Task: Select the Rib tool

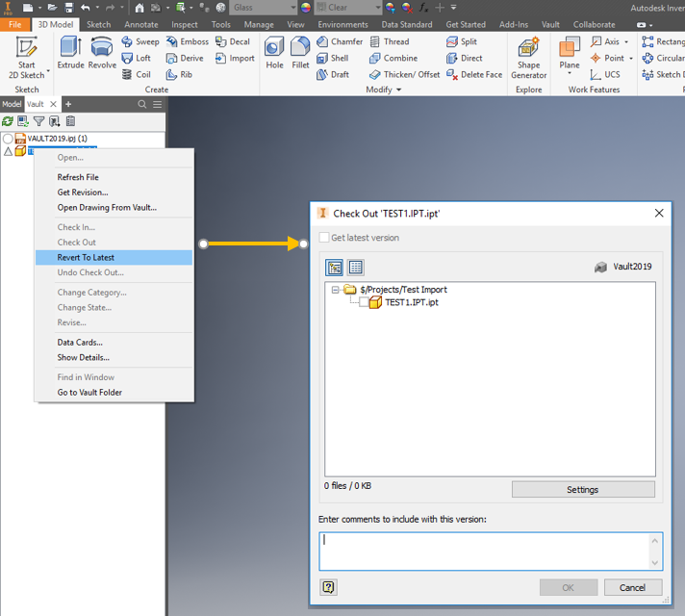Action: pos(179,74)
